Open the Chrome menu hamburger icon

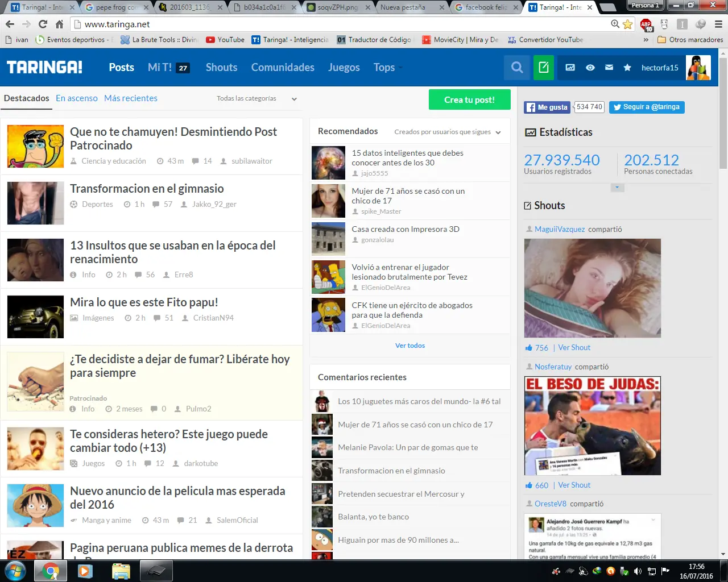click(718, 24)
